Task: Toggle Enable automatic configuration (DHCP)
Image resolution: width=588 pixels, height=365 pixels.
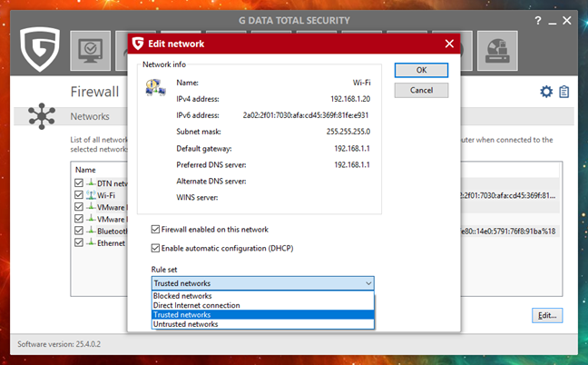Action: [x=155, y=248]
